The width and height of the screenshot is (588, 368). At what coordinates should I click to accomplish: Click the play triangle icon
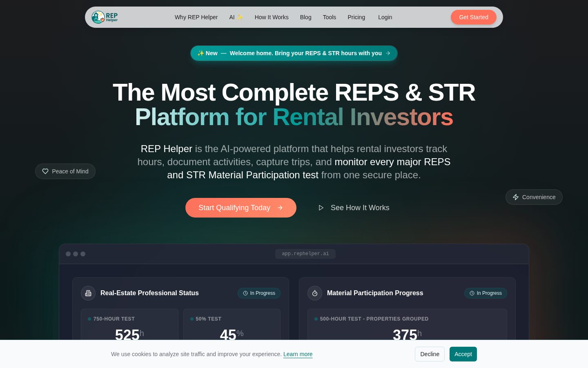[321, 208]
